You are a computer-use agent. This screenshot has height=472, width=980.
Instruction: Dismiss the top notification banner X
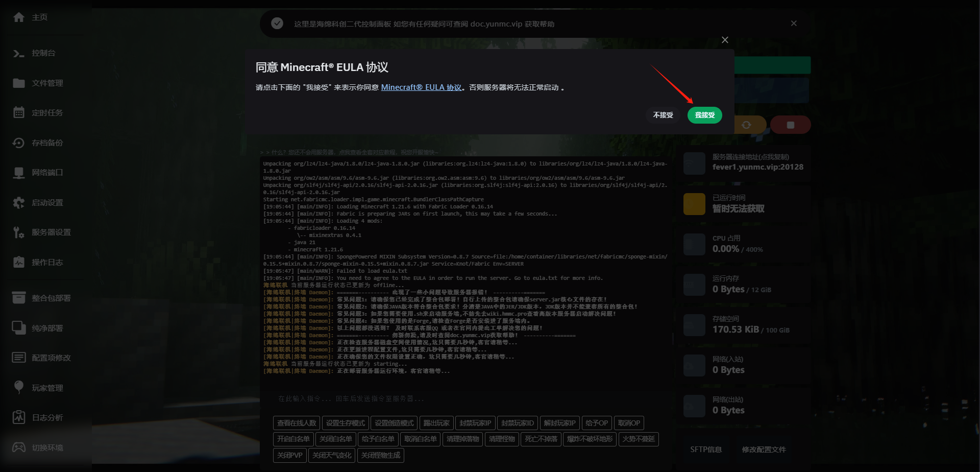coord(794,23)
